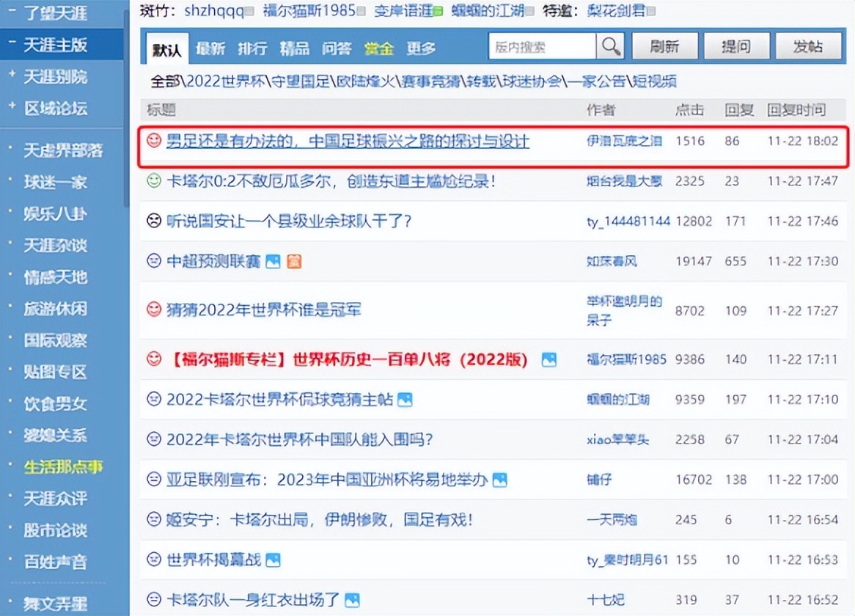
Task: Click the picture icon after 世界杯揭幕战
Action: [x=273, y=559]
